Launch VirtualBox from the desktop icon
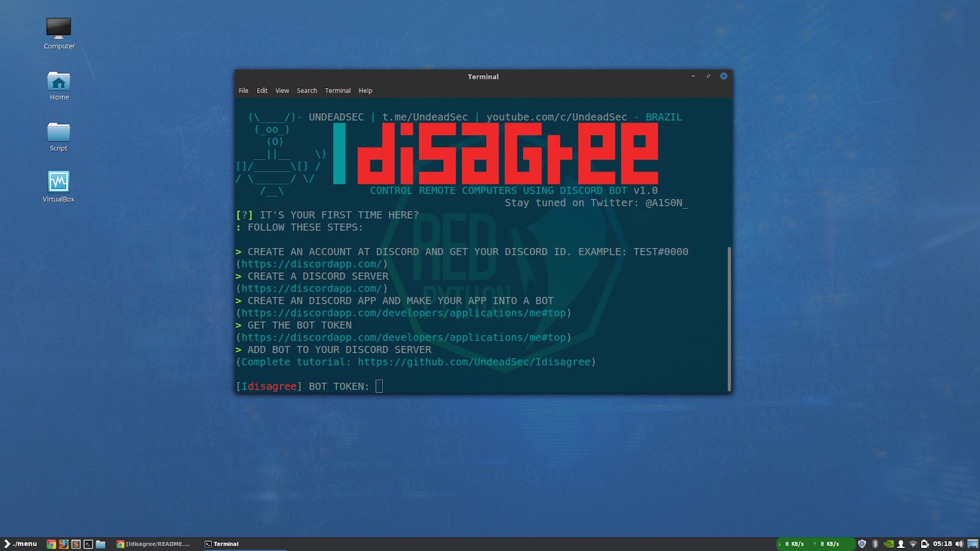The image size is (980, 551). click(59, 187)
